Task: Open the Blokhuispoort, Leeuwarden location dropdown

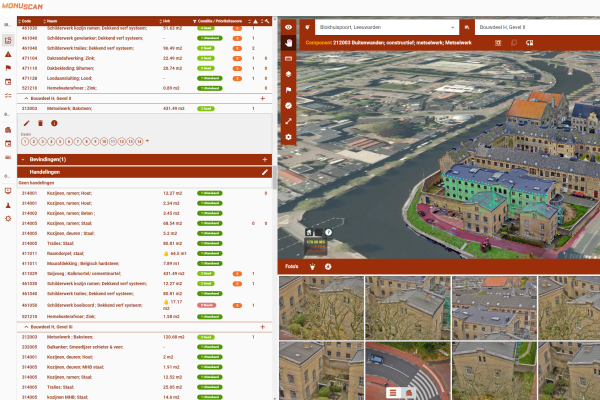Action: click(387, 27)
